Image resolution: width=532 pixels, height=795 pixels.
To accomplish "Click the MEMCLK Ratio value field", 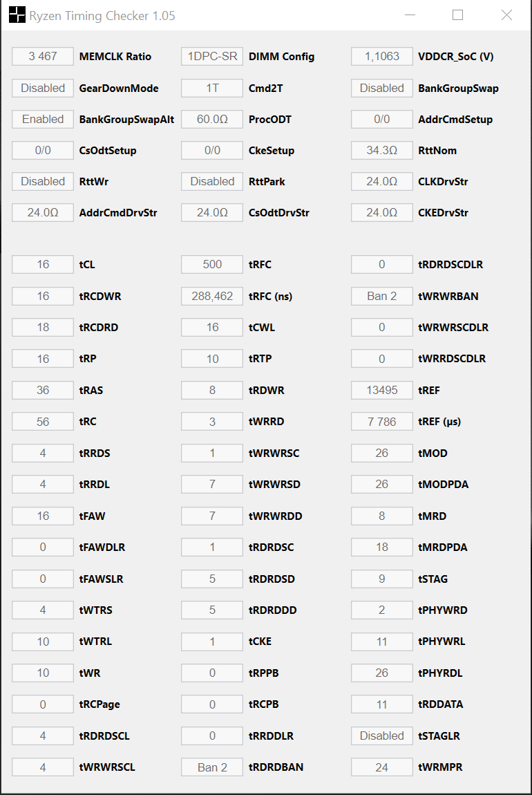I will [43, 57].
